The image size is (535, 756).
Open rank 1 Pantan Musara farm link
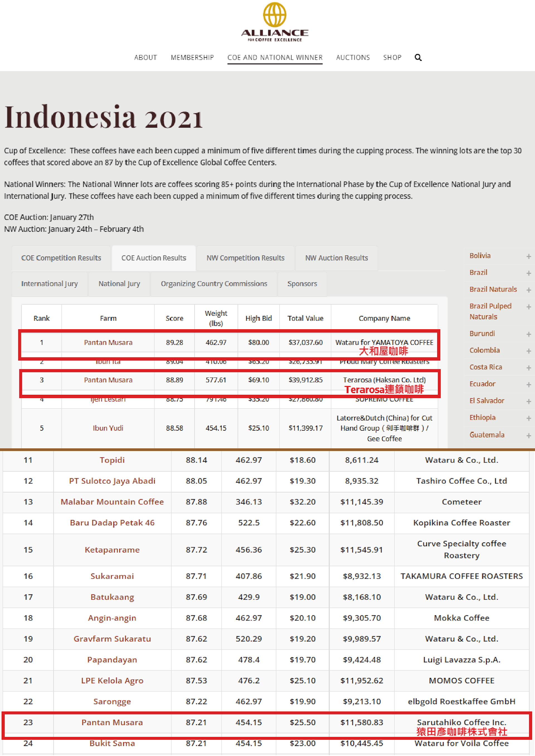coord(108,343)
